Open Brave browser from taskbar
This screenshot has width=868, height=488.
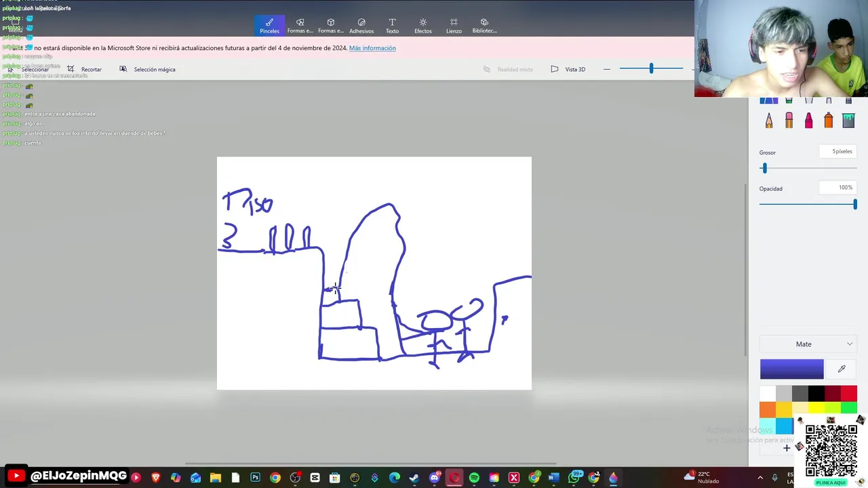click(x=156, y=478)
